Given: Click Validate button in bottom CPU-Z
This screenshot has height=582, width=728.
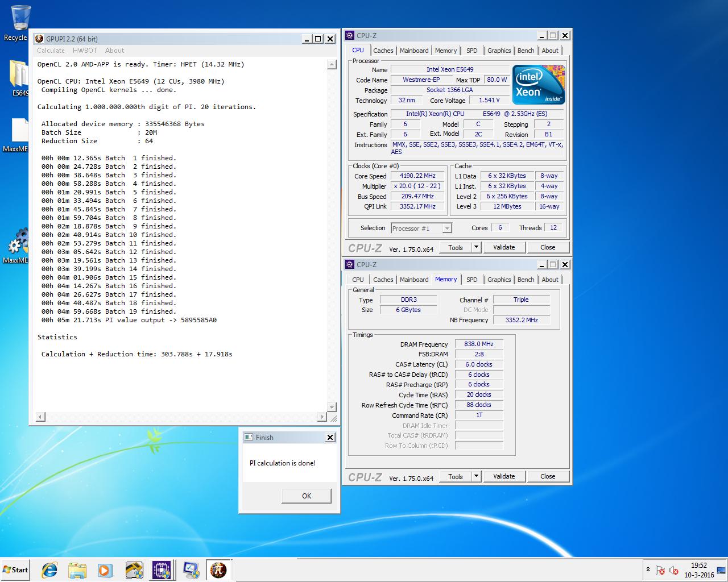Looking at the screenshot, I should click(x=504, y=476).
